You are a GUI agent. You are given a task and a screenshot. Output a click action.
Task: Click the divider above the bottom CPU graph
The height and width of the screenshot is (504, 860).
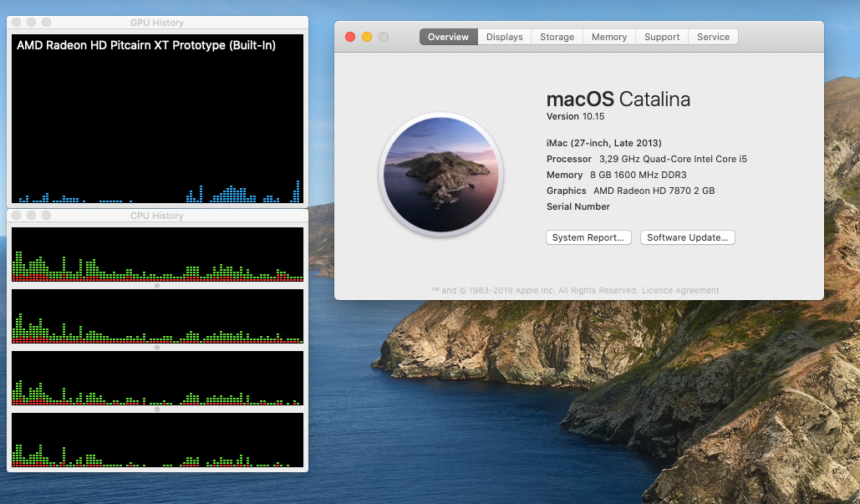(157, 410)
